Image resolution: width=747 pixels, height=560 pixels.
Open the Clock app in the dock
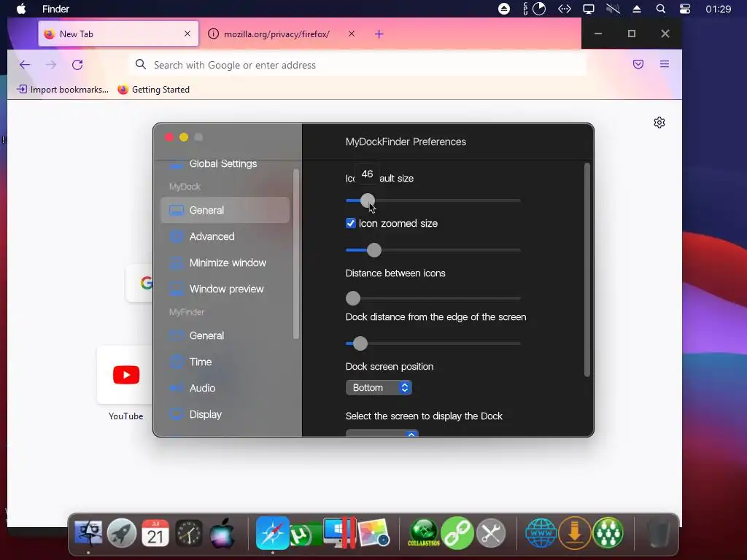189,533
